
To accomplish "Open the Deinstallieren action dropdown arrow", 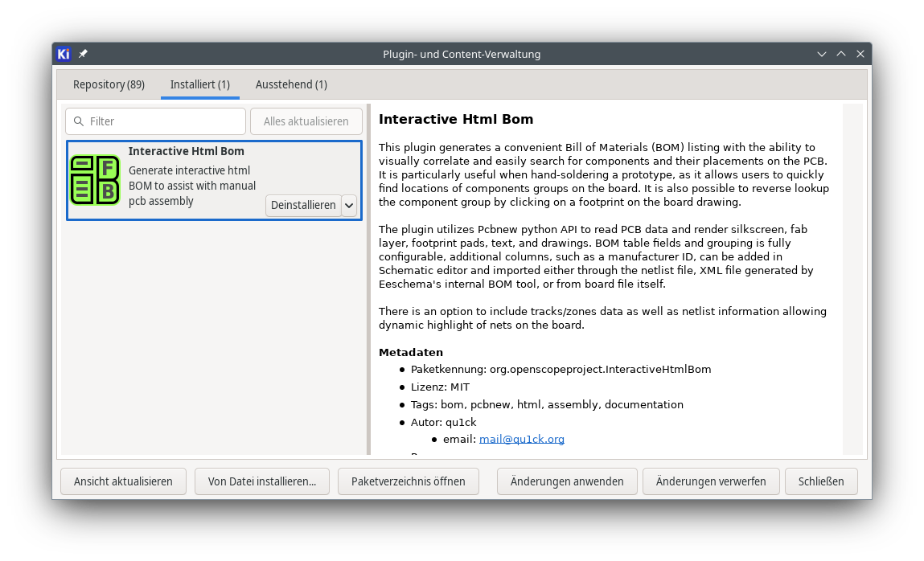I will [349, 205].
